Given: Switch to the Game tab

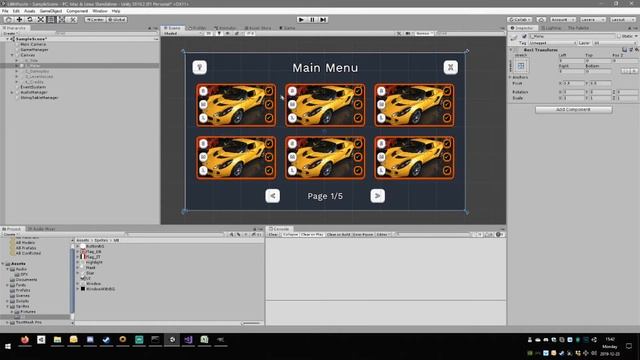Looking at the screenshot, I should click(287, 28).
